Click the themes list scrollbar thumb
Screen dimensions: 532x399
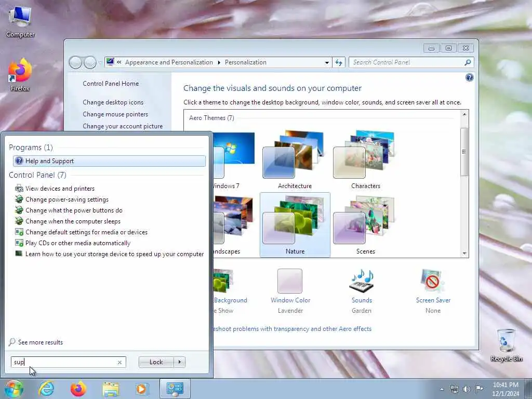click(x=464, y=152)
